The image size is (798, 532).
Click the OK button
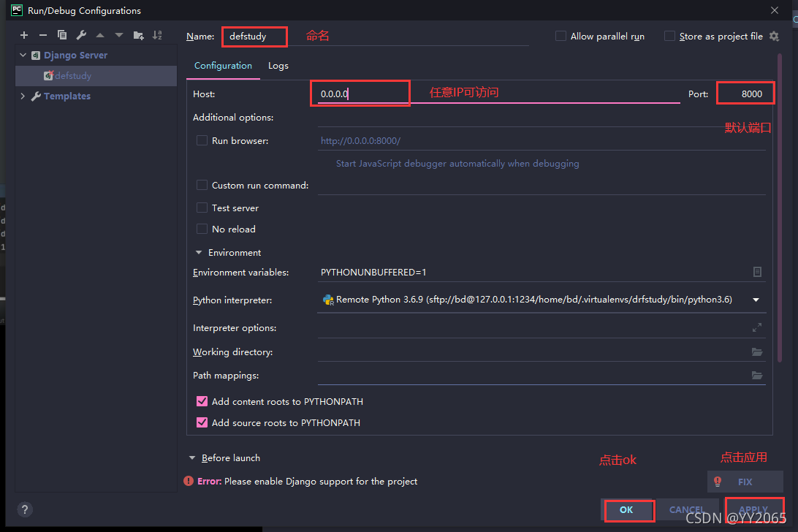626,509
